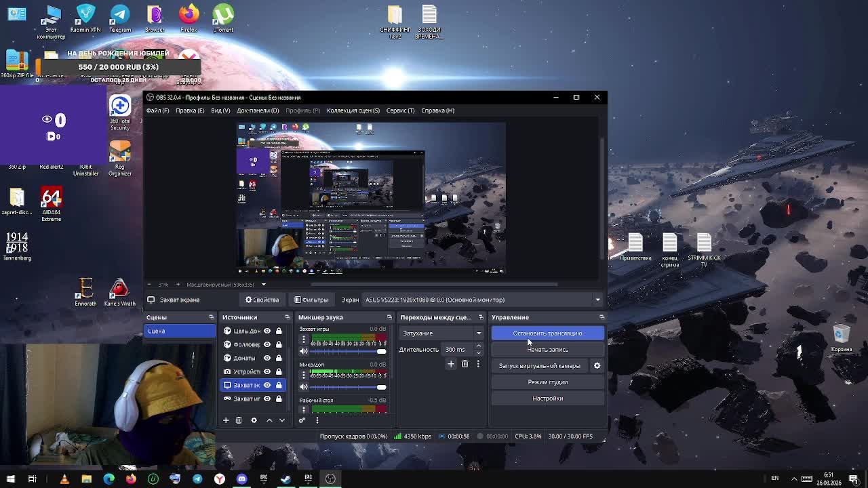Click Начать запись to start recording
The width and height of the screenshot is (868, 488).
click(547, 350)
